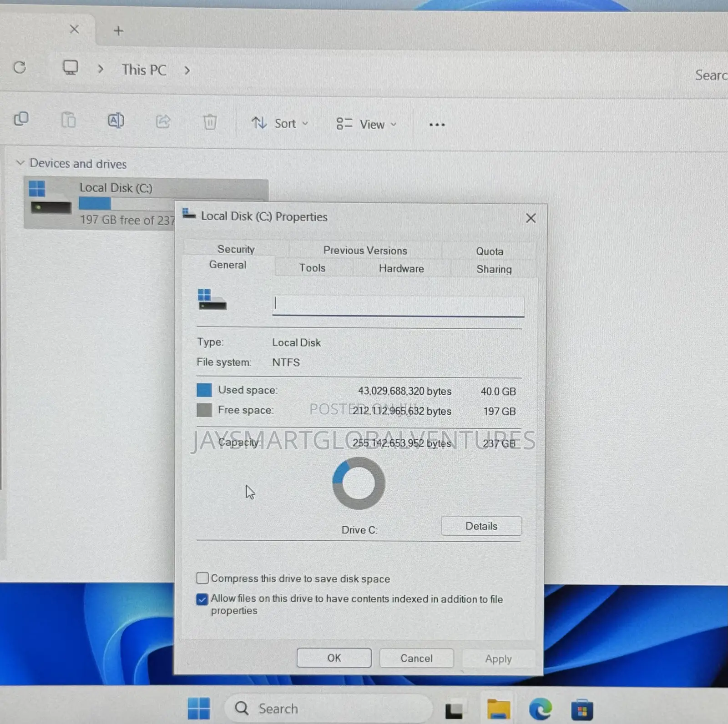Click the Explorer search box
728x724 pixels.
tap(711, 75)
